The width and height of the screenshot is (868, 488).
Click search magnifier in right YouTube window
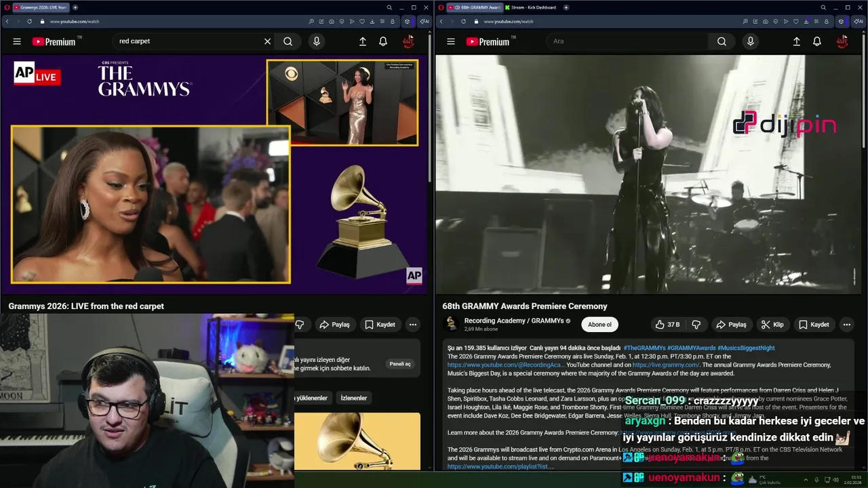click(x=722, y=41)
